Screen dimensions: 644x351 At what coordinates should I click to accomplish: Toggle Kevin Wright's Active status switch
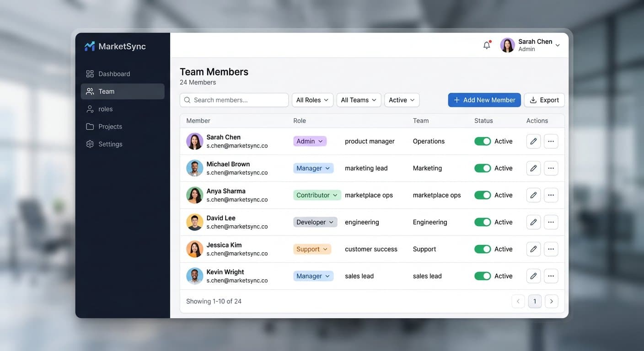point(483,276)
